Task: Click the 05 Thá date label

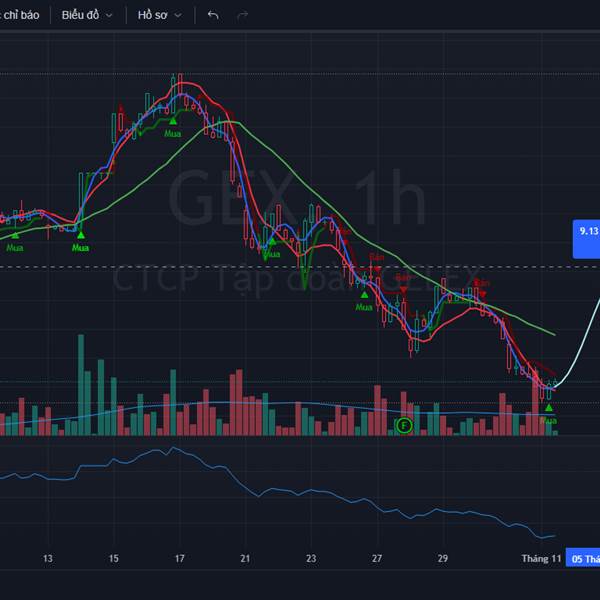Action: click(583, 559)
